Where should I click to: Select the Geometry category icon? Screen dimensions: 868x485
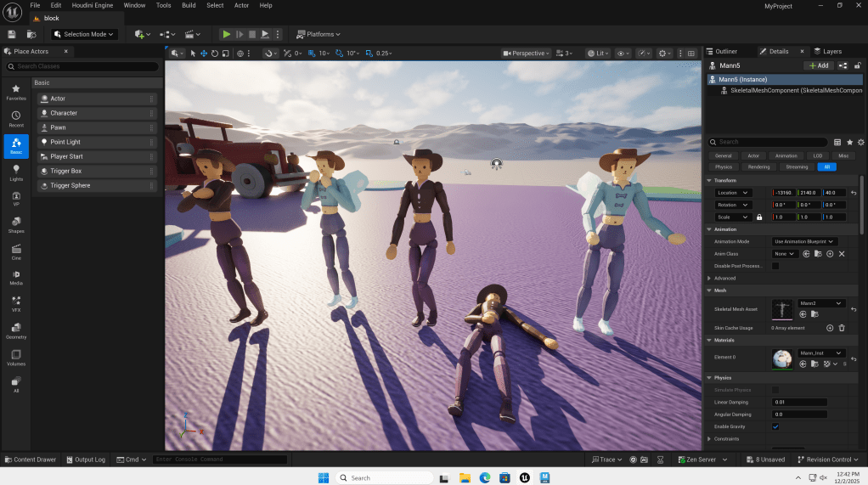pyautogui.click(x=16, y=330)
